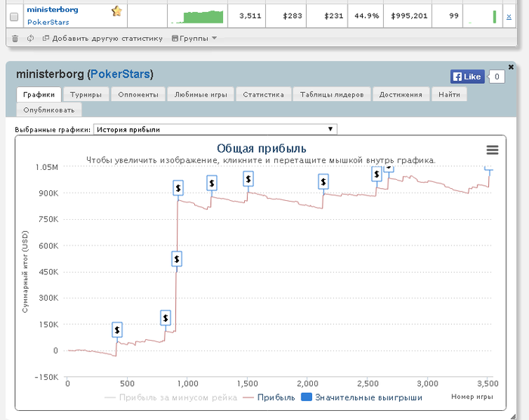The image size is (529, 420).
Task: Expand the 'Группы' dropdown
Action: 194,38
